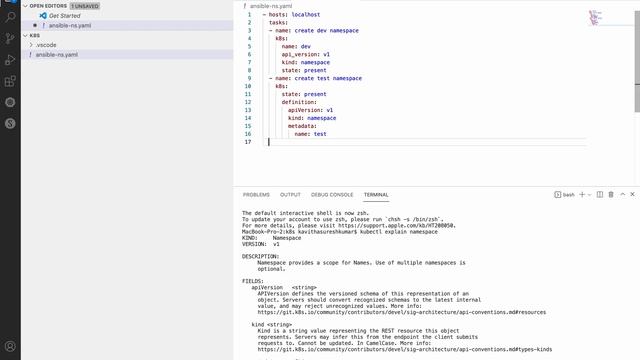
Task: Click unsaved dot next to ansible-ns.yaml
Action: pos(35,25)
